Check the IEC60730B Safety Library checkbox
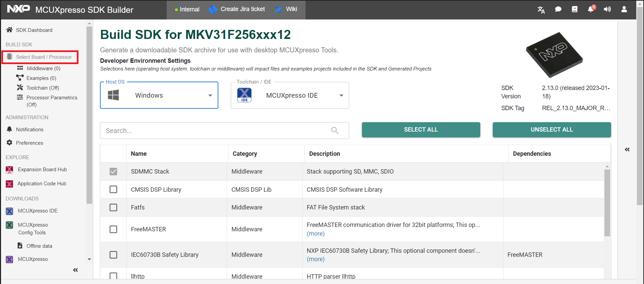Screen dimensions: 644x284 click(113, 255)
